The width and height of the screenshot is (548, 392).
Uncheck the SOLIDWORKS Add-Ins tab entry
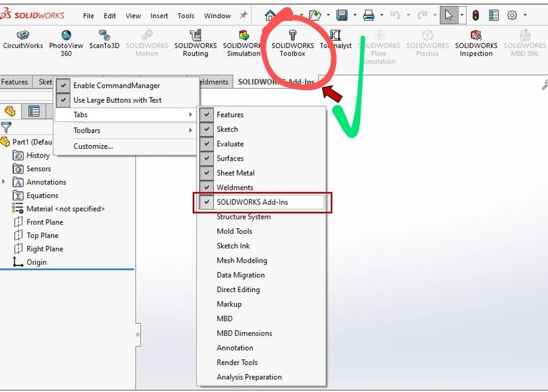(x=207, y=202)
